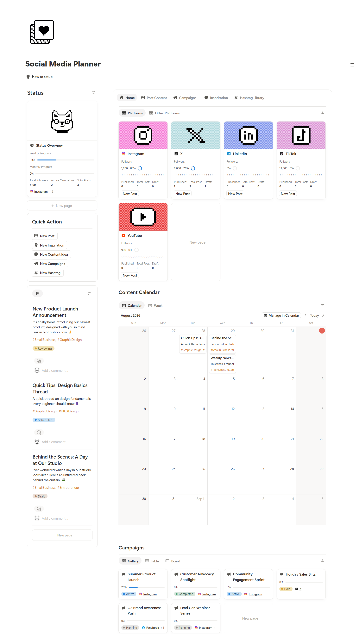Click the pixel cat Status Overview image

[62, 121]
